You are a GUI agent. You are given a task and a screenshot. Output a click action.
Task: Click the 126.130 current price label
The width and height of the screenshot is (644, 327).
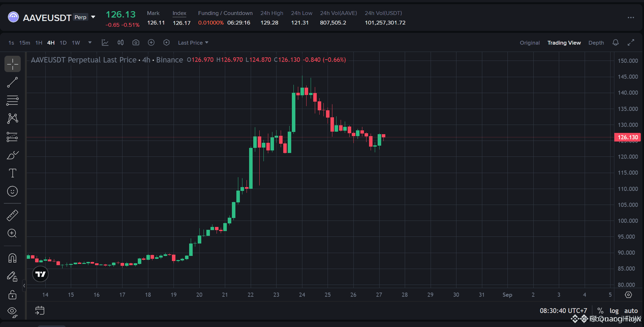coord(628,137)
